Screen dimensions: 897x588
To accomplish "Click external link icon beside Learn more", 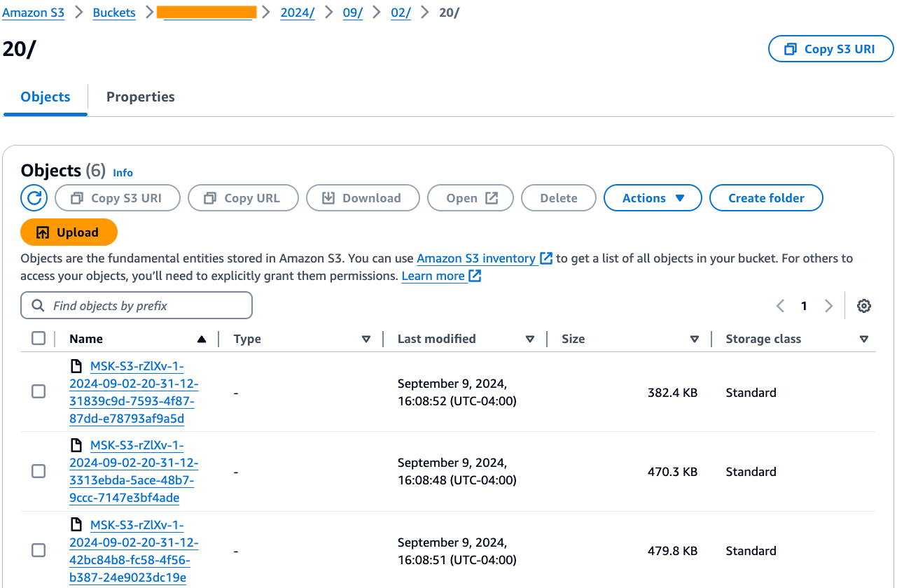I will click(475, 276).
